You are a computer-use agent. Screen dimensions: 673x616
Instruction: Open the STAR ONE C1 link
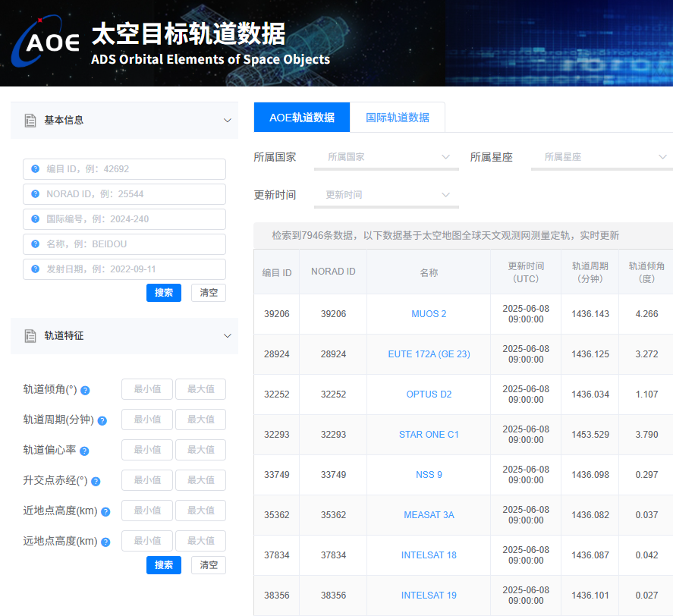(x=429, y=435)
